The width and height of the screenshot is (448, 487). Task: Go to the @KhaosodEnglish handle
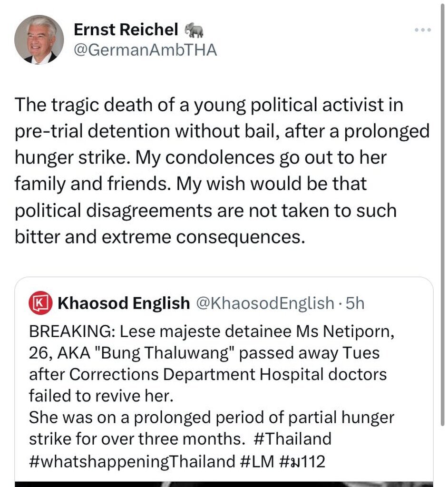point(265,303)
